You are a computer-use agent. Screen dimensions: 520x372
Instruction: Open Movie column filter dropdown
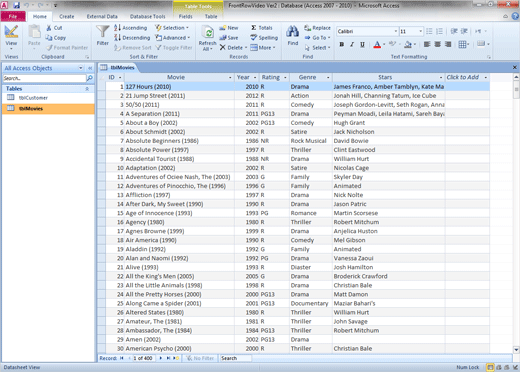coord(230,77)
